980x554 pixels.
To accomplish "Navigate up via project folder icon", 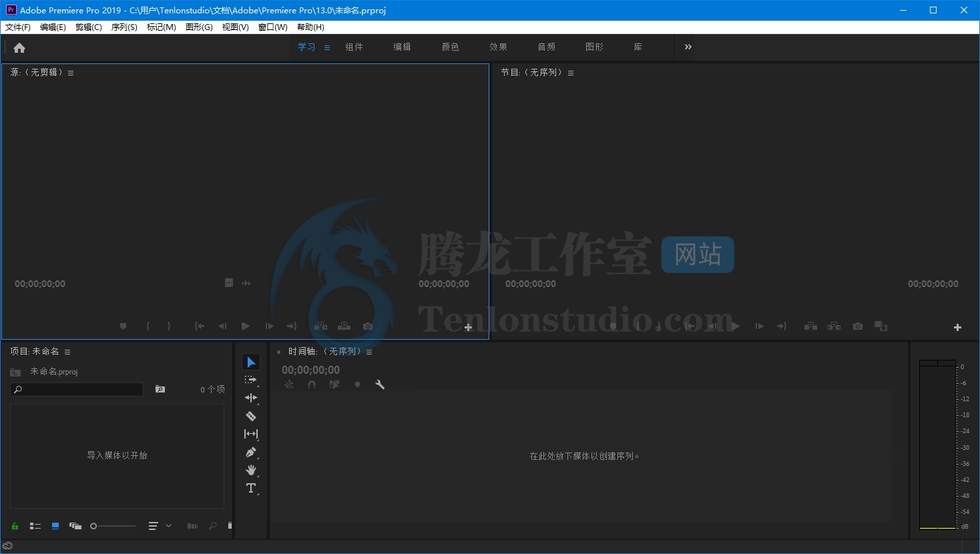I will [x=15, y=372].
